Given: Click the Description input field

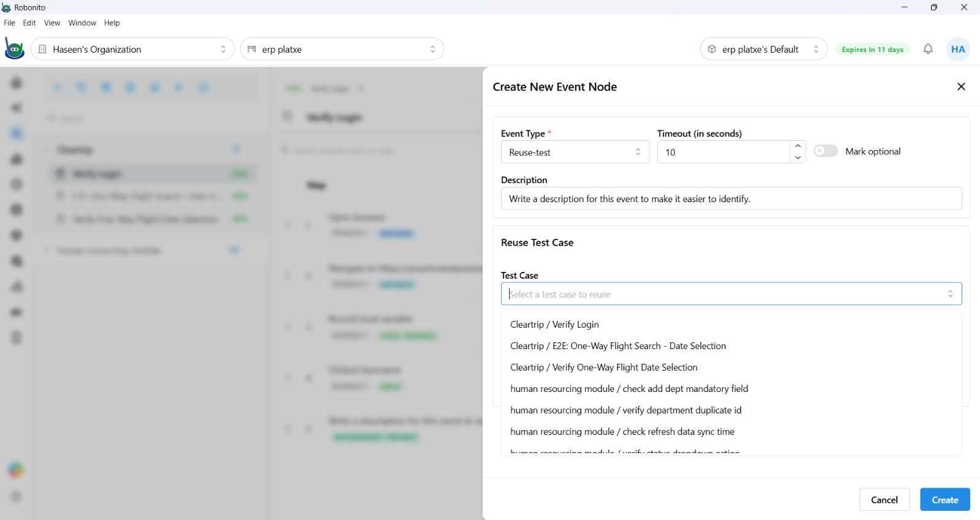Looking at the screenshot, I should coord(731,198).
